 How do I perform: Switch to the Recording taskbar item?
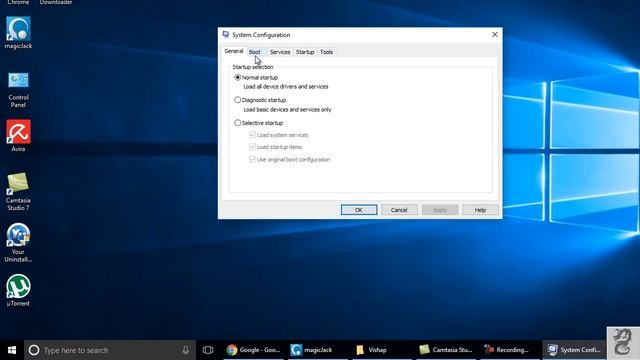pos(510,350)
